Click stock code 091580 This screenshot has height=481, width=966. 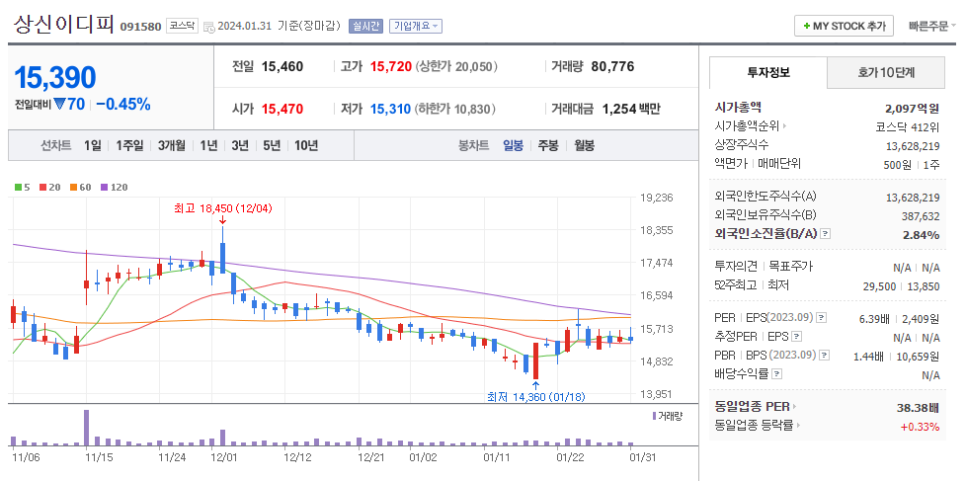[140, 26]
